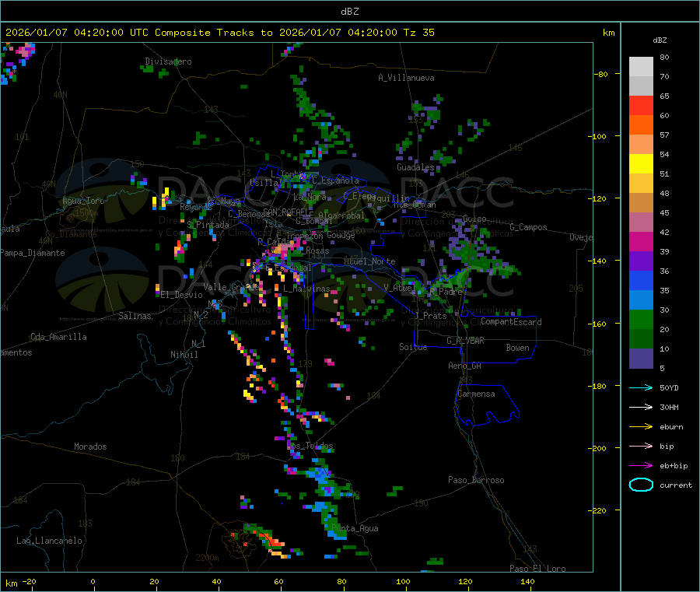700x592 pixels.
Task: Select the blue 35 dBZ color swatch
Action: click(641, 280)
